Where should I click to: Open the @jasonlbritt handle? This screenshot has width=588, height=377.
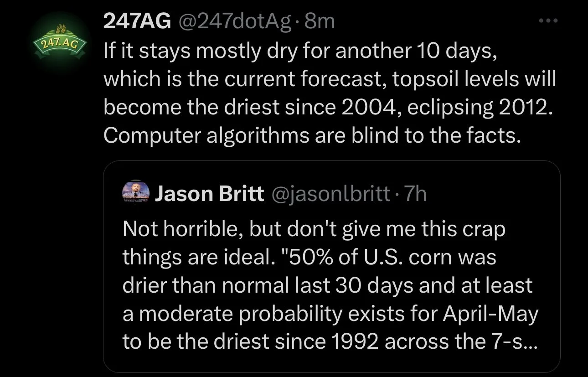click(331, 194)
